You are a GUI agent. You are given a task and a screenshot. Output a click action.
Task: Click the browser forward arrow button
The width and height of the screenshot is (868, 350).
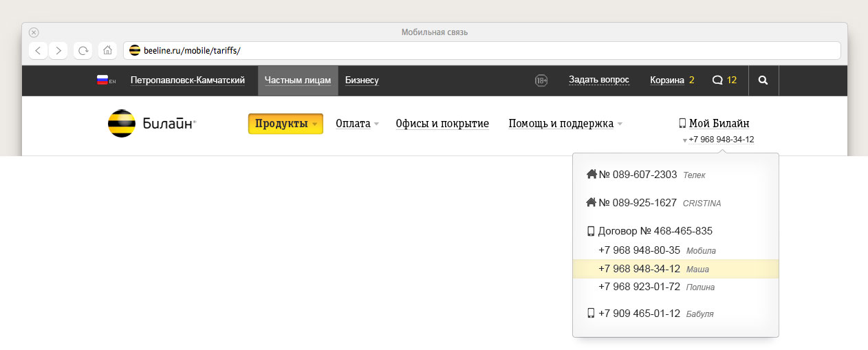(x=58, y=50)
